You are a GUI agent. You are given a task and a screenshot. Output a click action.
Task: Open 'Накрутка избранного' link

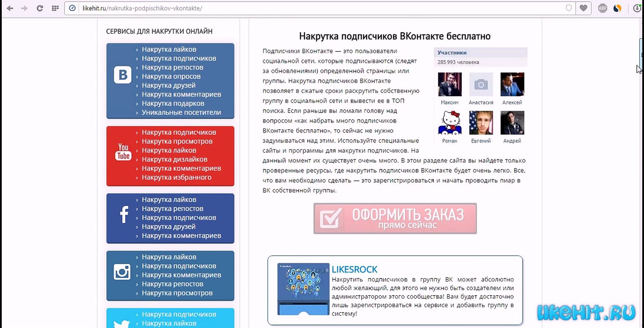[x=177, y=177]
